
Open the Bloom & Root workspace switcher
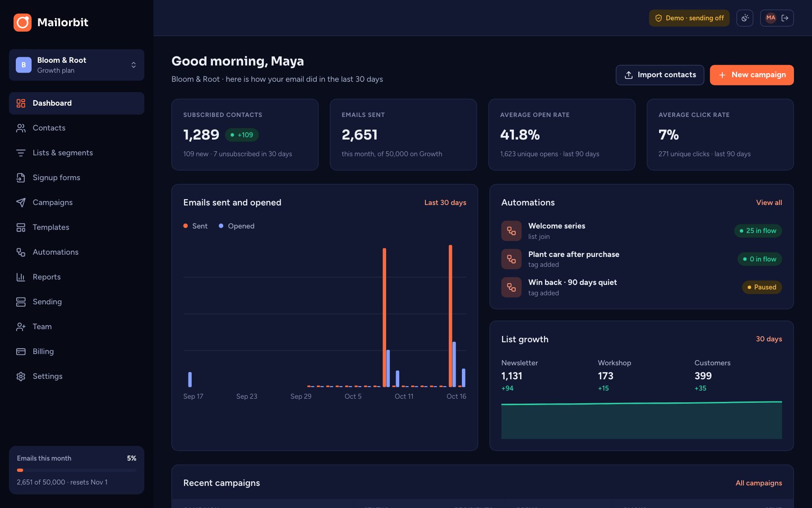click(x=77, y=65)
